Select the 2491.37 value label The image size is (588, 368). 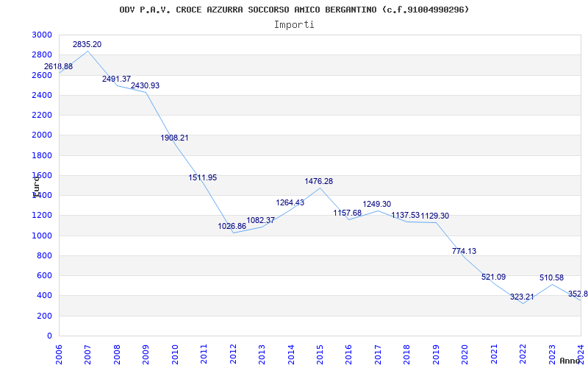click(x=116, y=79)
